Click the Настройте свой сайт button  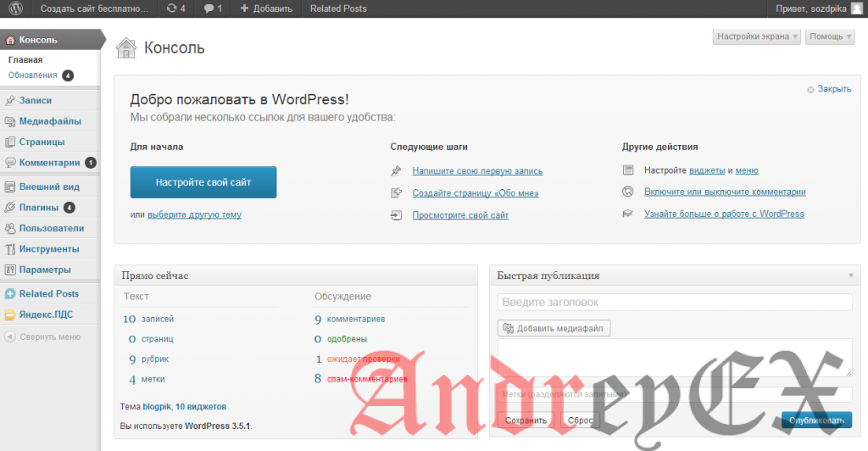pos(203,182)
